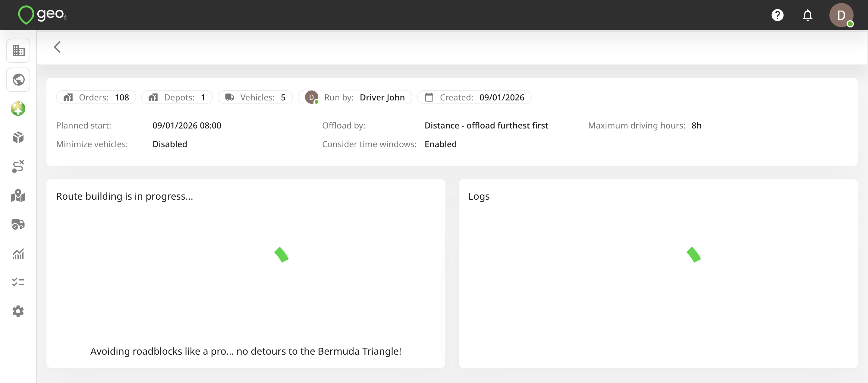Click the geo2 logo in the header
Image resolution: width=868 pixels, height=383 pixels.
tap(42, 15)
